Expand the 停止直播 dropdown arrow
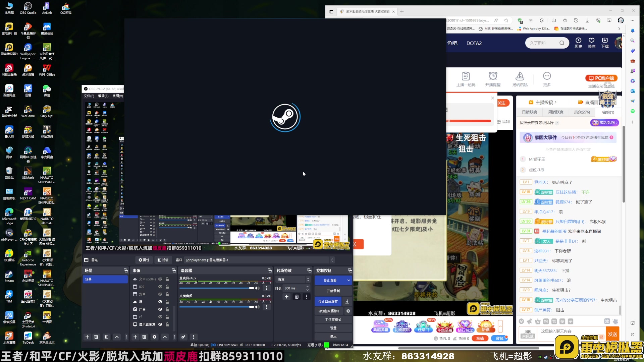644x362 pixels. pos(348,280)
